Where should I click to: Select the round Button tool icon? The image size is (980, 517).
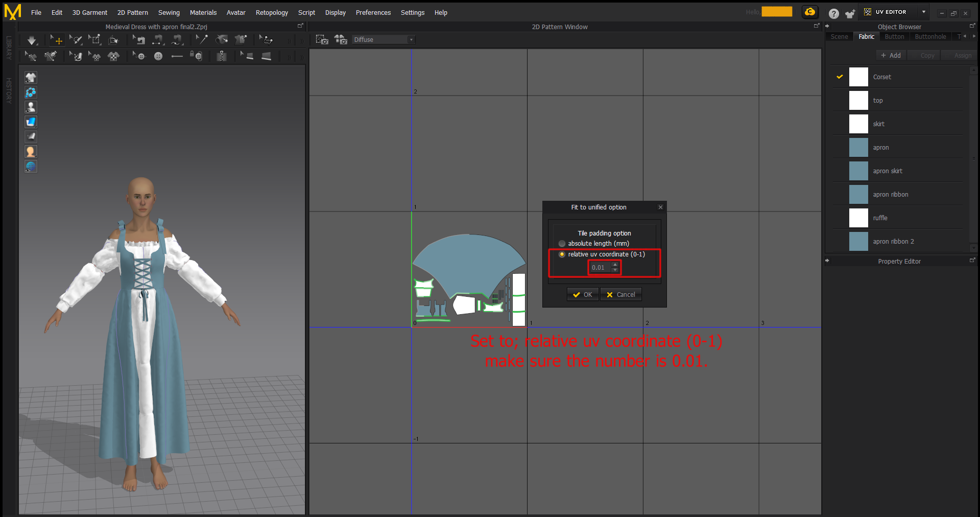coord(158,56)
